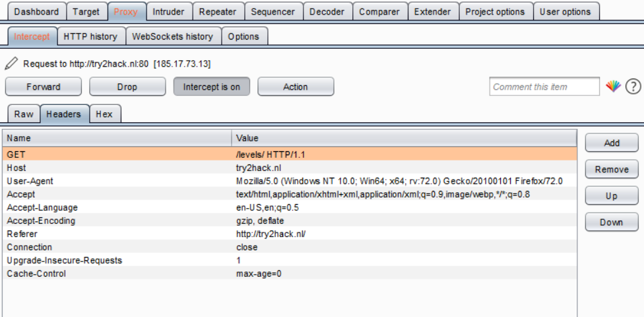This screenshot has height=317, width=644.
Task: Click the pencil edit target icon
Action: point(11,63)
